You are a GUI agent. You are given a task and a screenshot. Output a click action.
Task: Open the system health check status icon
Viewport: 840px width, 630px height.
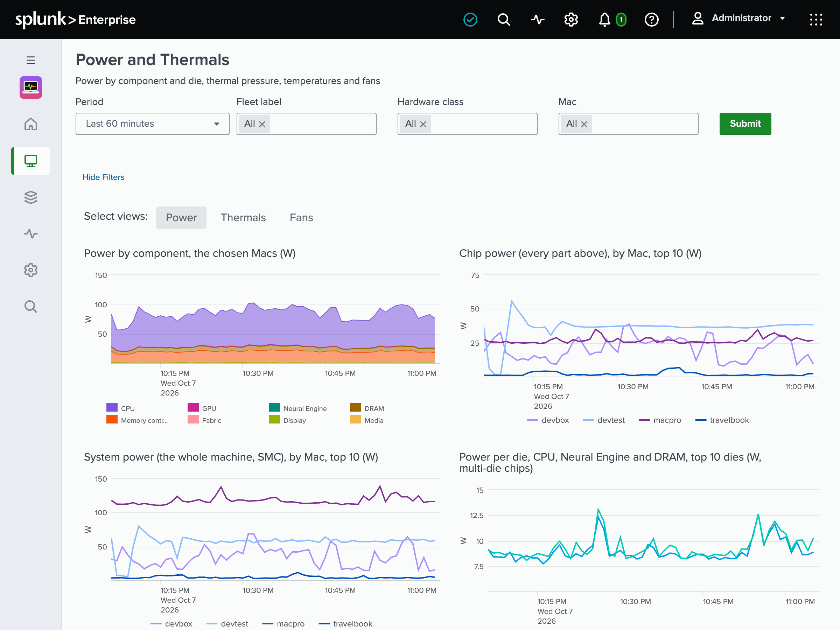(470, 19)
